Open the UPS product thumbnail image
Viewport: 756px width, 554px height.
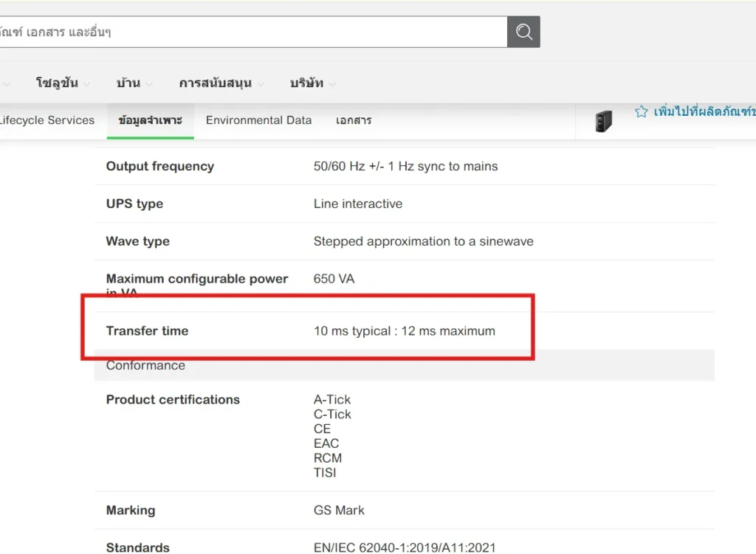point(603,121)
